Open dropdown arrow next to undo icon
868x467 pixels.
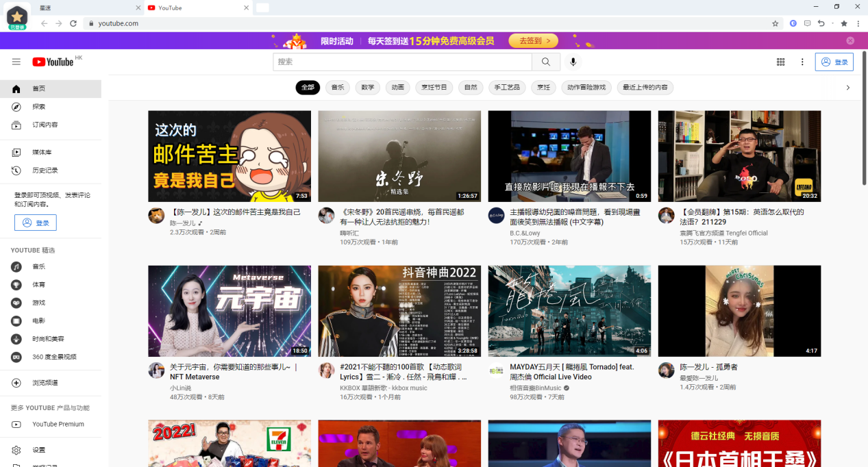833,23
